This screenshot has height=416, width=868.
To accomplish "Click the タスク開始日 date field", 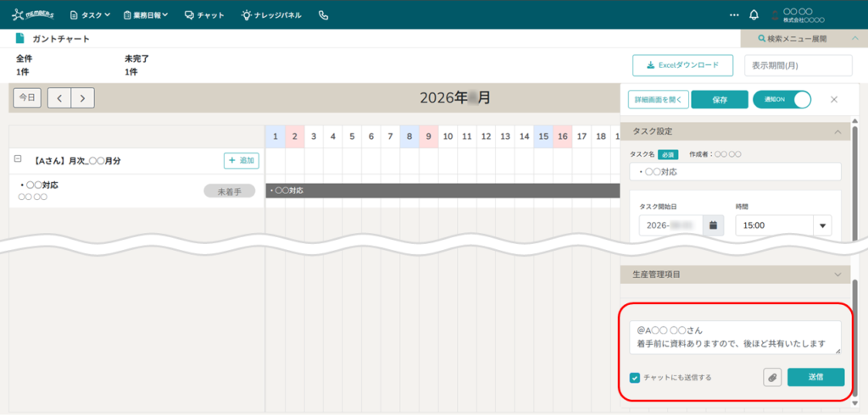I will [671, 225].
